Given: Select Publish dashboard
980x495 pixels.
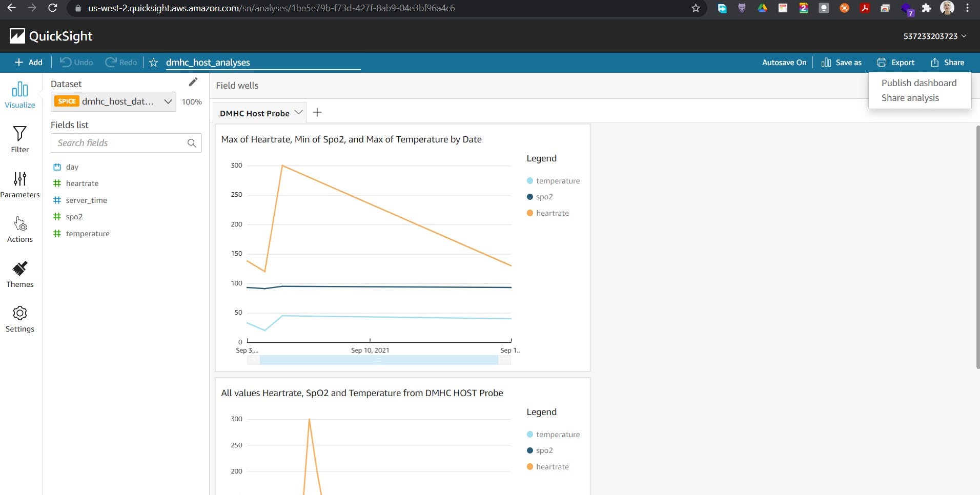Looking at the screenshot, I should pos(919,83).
